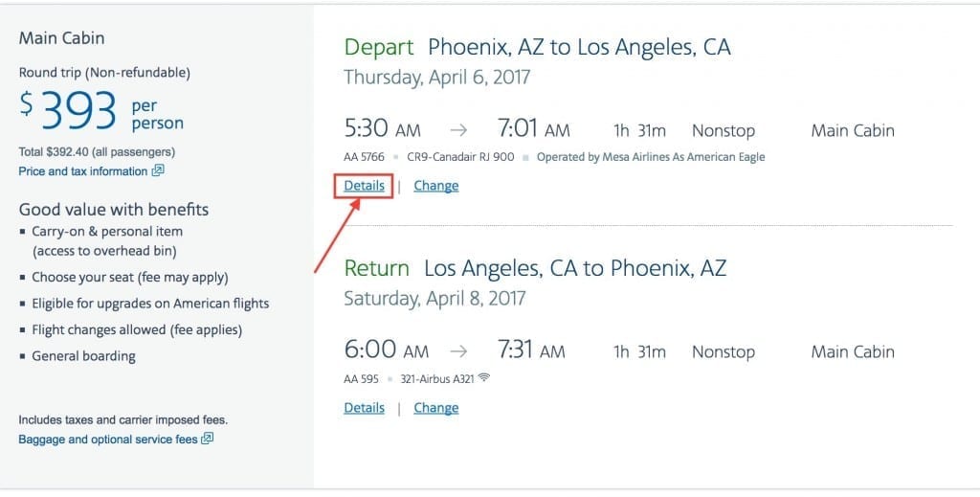This screenshot has height=497, width=980.
Task: Click the green Return heading
Action: point(376,268)
